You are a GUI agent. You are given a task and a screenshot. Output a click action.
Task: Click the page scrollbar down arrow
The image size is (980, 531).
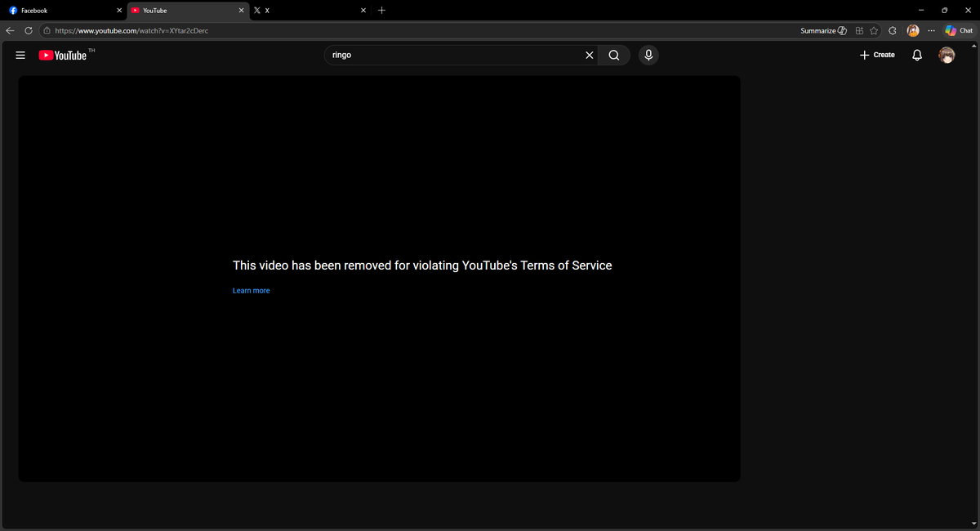point(975,524)
